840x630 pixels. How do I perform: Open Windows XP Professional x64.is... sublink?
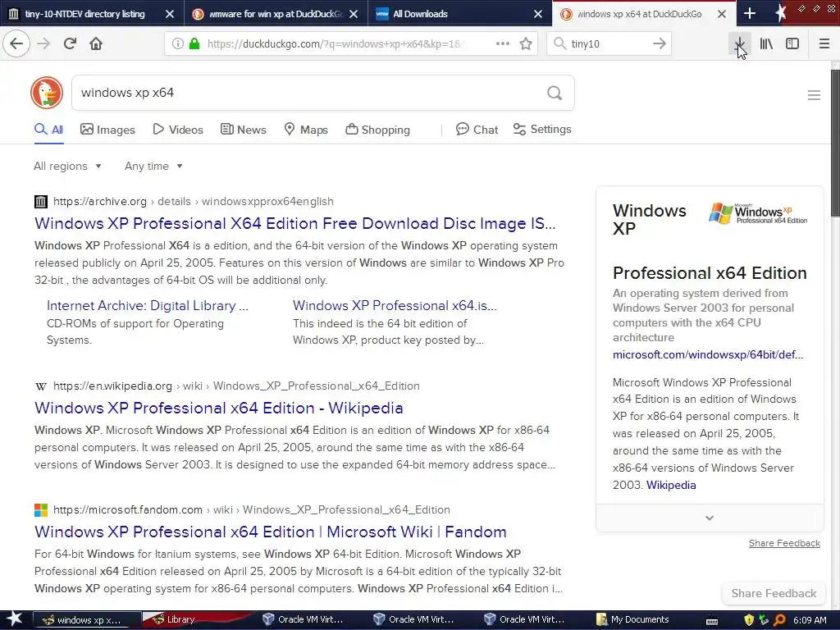(395, 305)
